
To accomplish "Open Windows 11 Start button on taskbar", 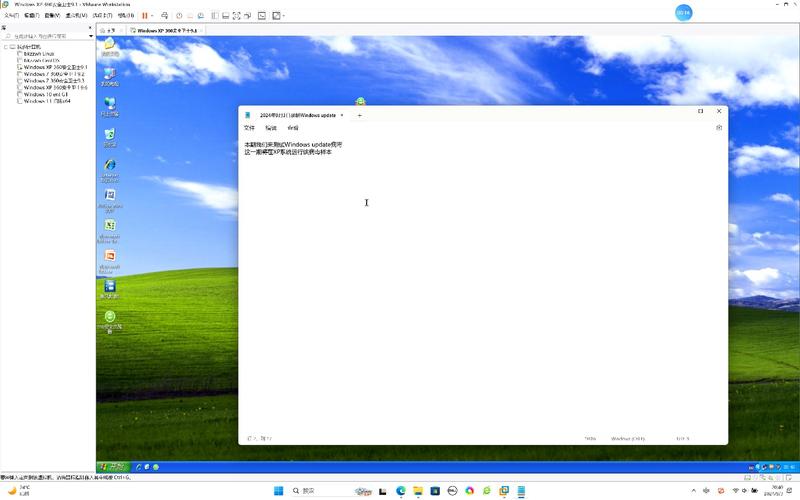I will click(x=279, y=491).
